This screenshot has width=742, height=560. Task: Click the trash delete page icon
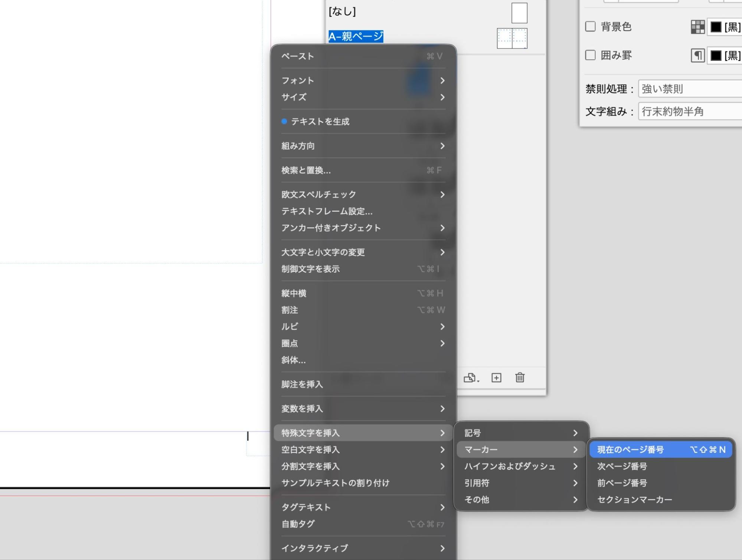click(x=520, y=377)
